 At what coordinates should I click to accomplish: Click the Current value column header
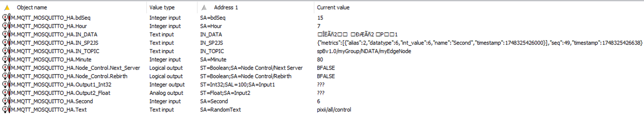[333, 7]
